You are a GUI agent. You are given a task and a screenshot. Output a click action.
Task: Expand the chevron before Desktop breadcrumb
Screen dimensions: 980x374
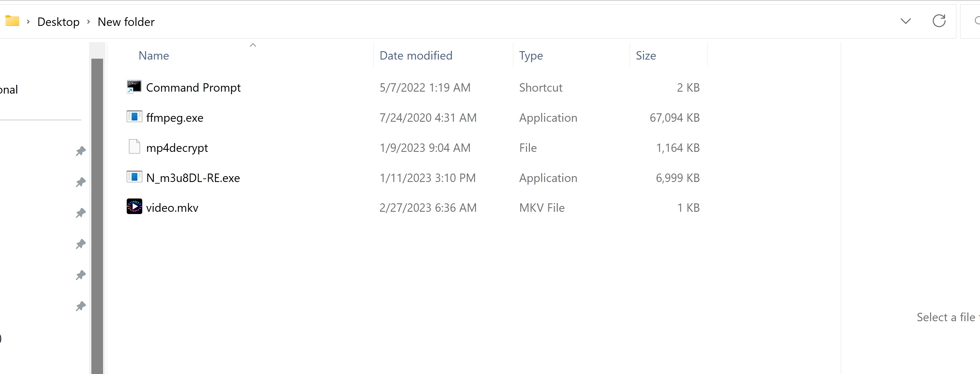pos(28,22)
